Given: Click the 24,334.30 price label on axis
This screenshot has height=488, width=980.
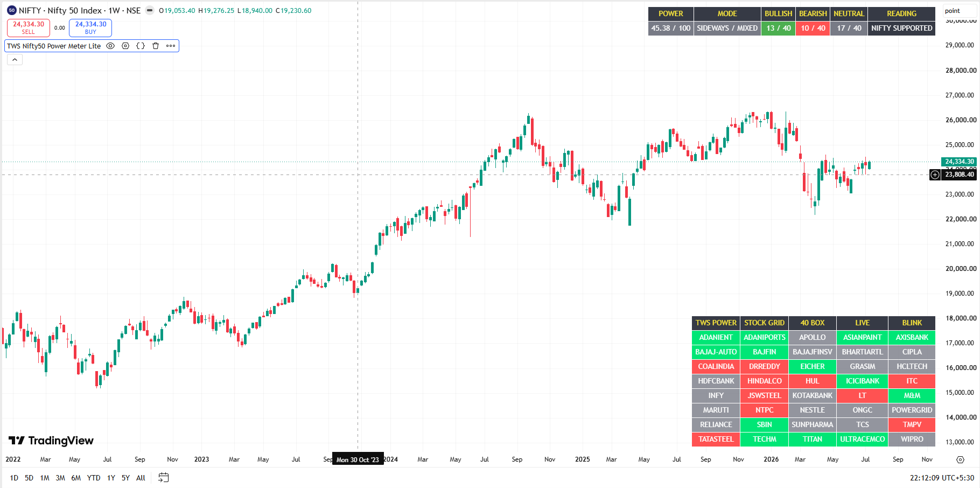Looking at the screenshot, I should (960, 162).
